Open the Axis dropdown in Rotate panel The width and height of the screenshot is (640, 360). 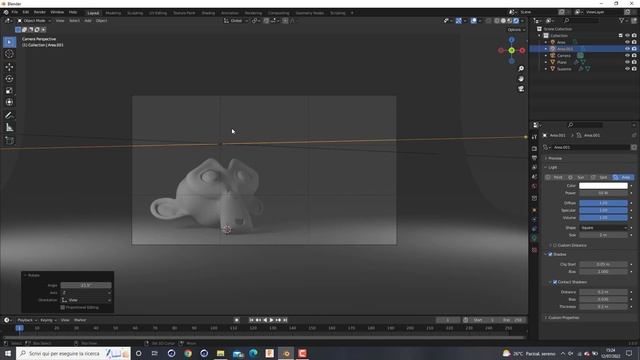pos(86,293)
